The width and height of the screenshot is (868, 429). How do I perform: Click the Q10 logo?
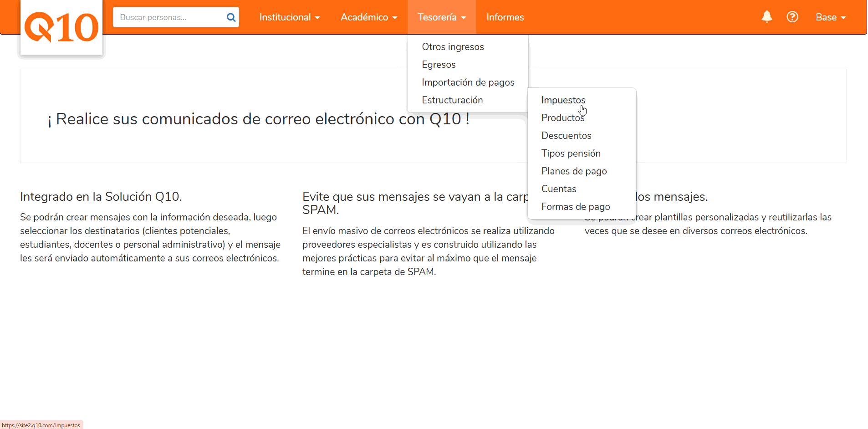[61, 27]
